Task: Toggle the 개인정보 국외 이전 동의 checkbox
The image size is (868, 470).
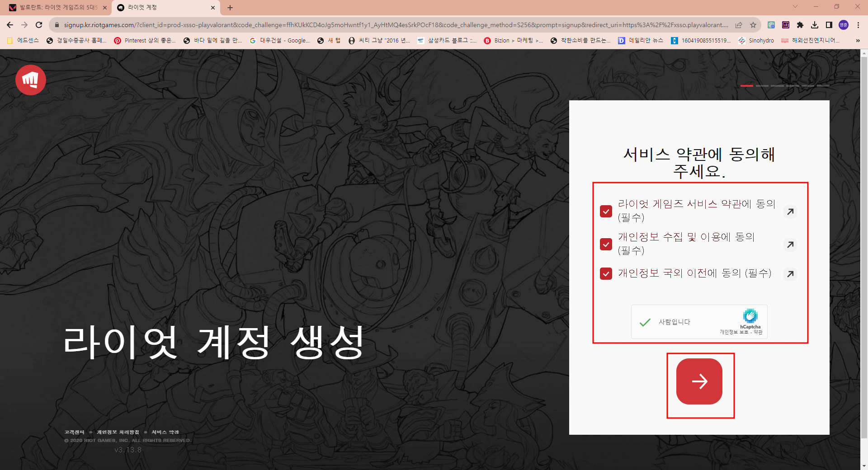Action: (606, 273)
